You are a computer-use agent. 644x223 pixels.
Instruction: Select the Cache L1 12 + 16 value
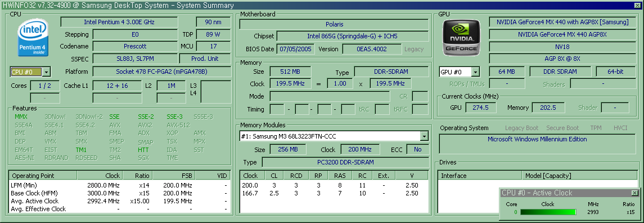pos(117,86)
